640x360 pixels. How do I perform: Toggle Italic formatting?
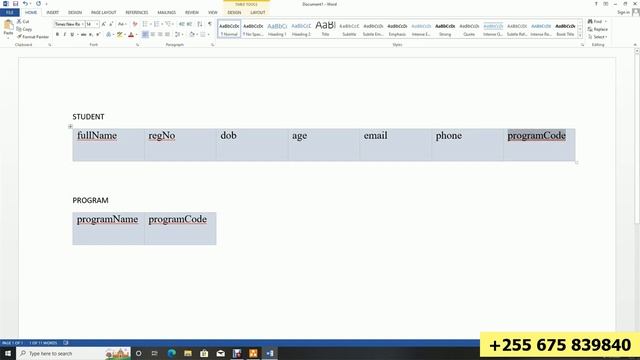[64, 35]
